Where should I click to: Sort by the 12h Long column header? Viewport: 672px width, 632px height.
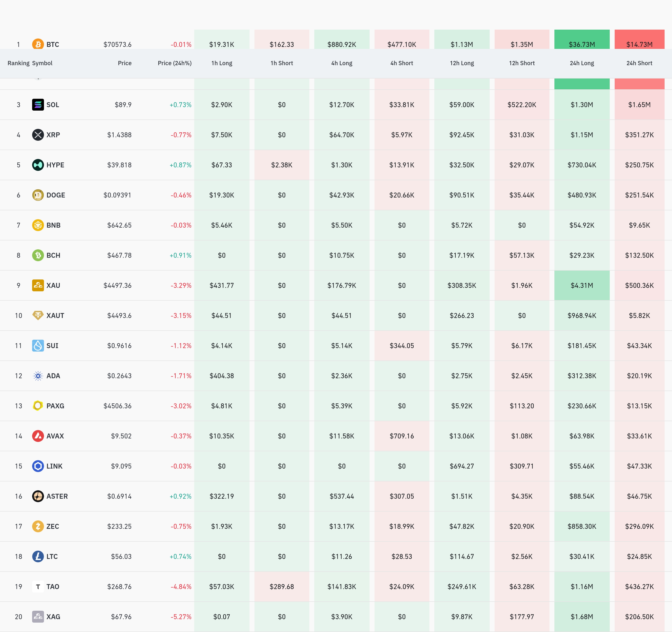462,63
